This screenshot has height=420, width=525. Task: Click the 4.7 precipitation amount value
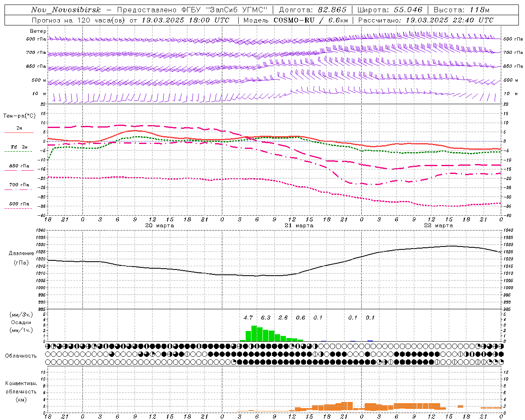248,317
